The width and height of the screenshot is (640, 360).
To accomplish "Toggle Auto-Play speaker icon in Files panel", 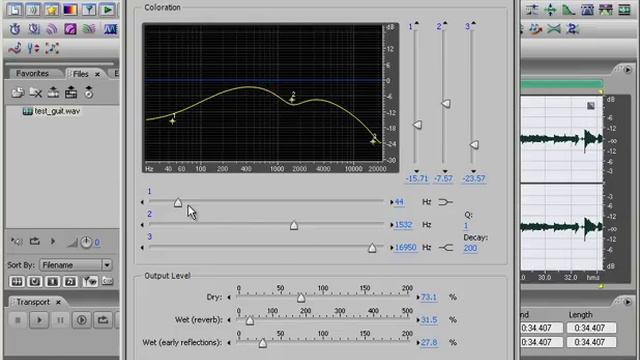I will (x=17, y=242).
